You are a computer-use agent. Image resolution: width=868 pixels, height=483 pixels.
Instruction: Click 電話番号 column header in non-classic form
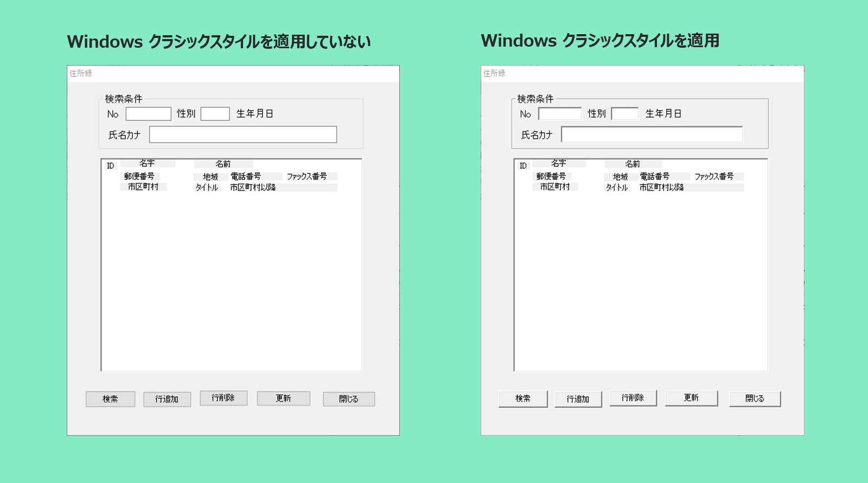pos(246,177)
